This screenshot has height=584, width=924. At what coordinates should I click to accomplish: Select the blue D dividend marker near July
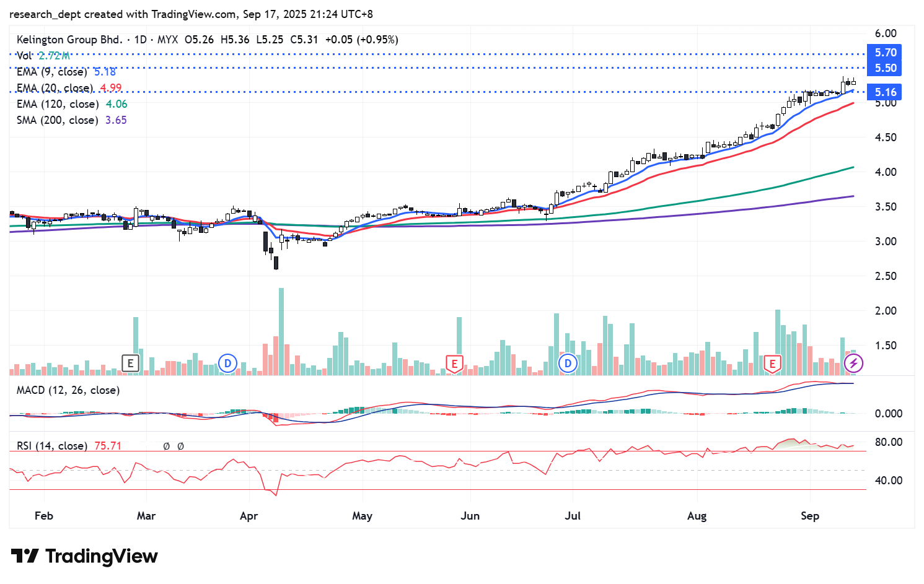click(x=568, y=364)
